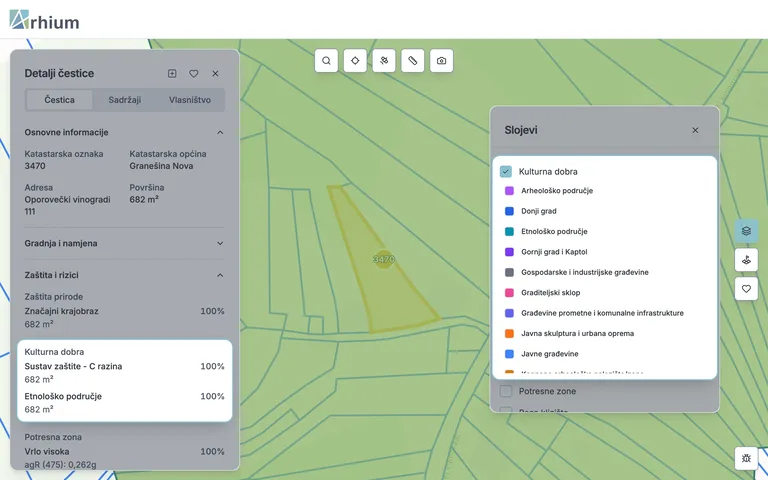Switch to the Vlasništvo tab
Screen dimensions: 768x480
pyautogui.click(x=190, y=100)
